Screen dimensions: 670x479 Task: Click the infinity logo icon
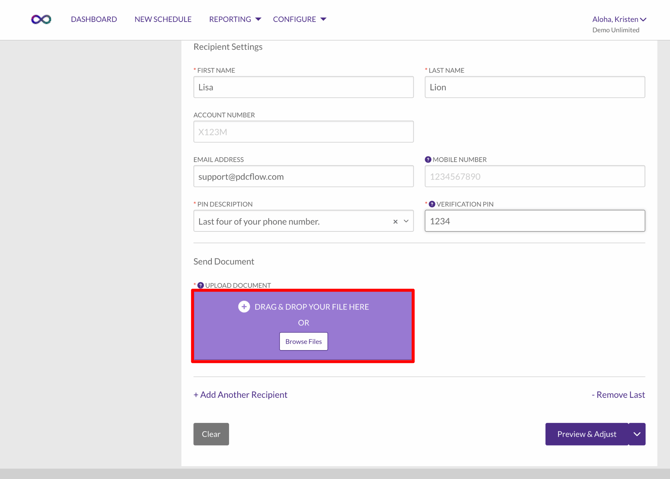point(41,19)
